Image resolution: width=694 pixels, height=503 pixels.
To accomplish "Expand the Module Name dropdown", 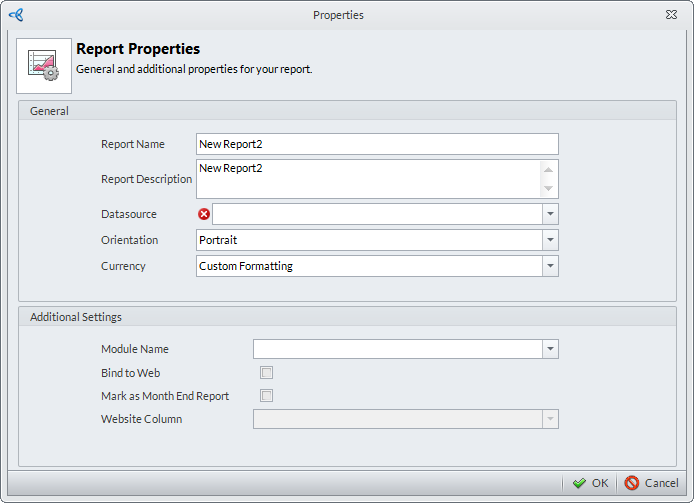I will coord(550,349).
